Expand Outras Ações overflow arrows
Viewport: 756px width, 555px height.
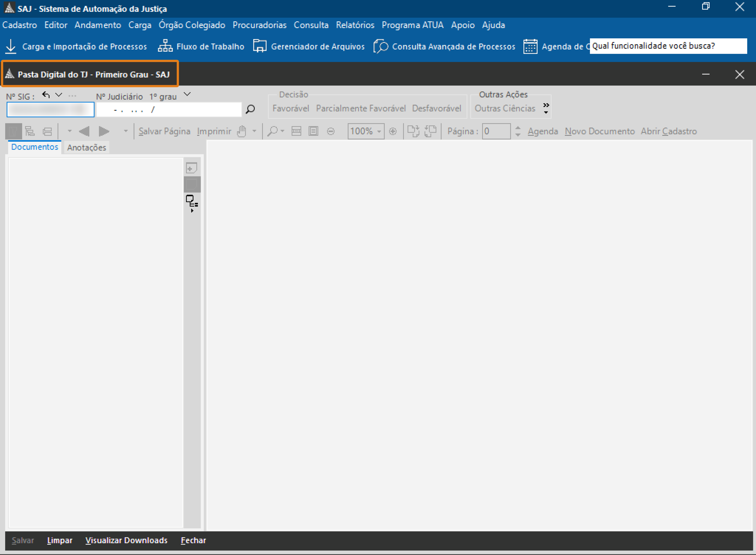point(546,108)
